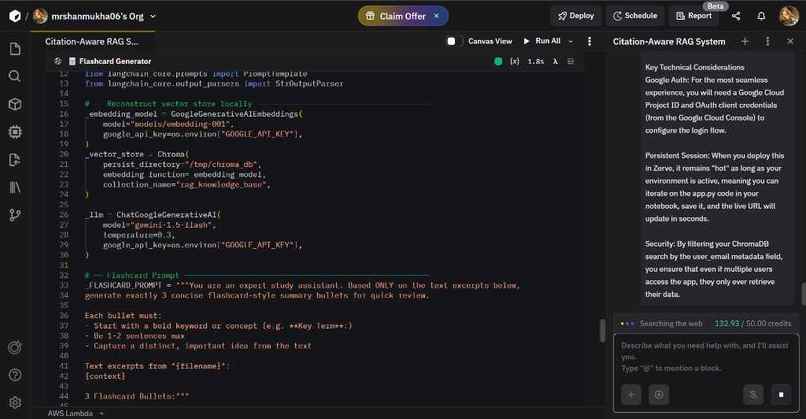The width and height of the screenshot is (806, 419).
Task: Expand the mrshanmukha06's Org dropdown
Action: pyautogui.click(x=153, y=16)
